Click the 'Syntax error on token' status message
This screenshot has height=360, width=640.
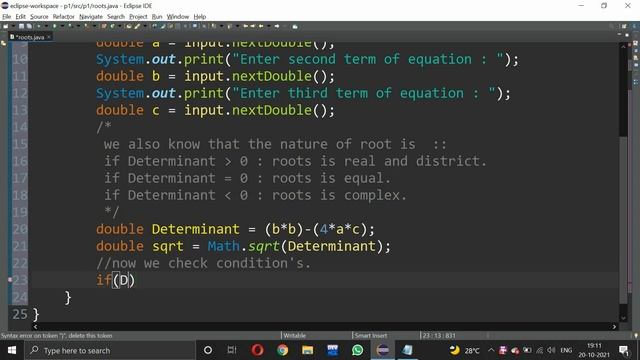pos(57,336)
